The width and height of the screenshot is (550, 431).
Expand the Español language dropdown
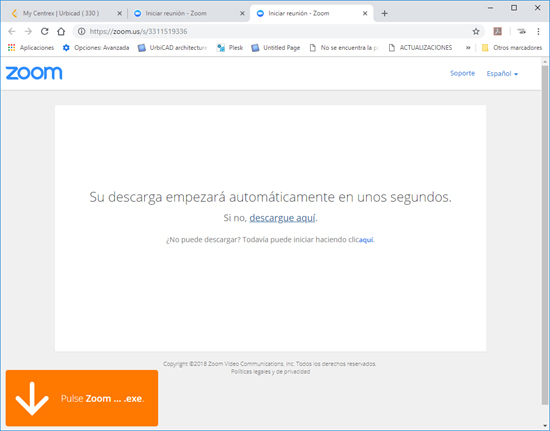tap(502, 74)
